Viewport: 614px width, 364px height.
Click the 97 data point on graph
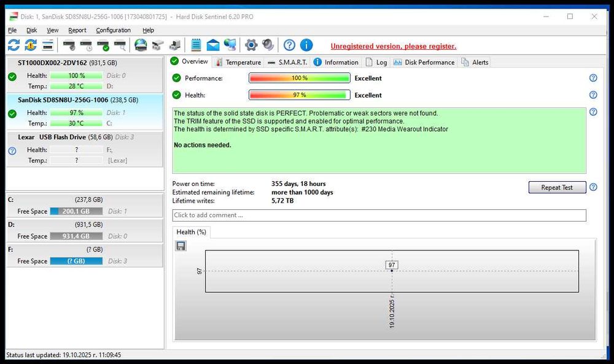pos(392,271)
